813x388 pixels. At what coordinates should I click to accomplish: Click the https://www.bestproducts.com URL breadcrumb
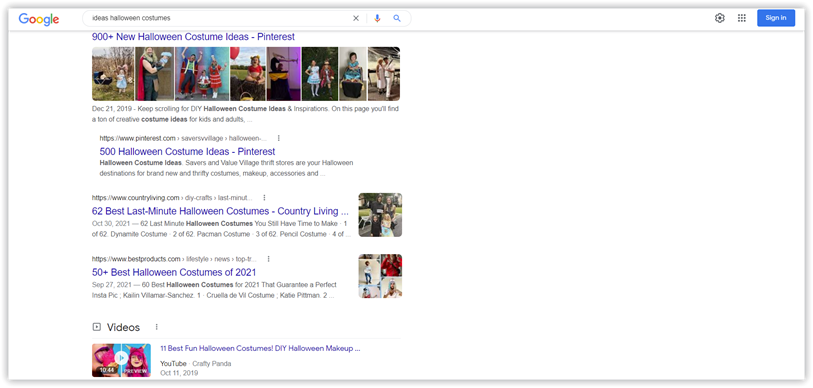point(174,259)
